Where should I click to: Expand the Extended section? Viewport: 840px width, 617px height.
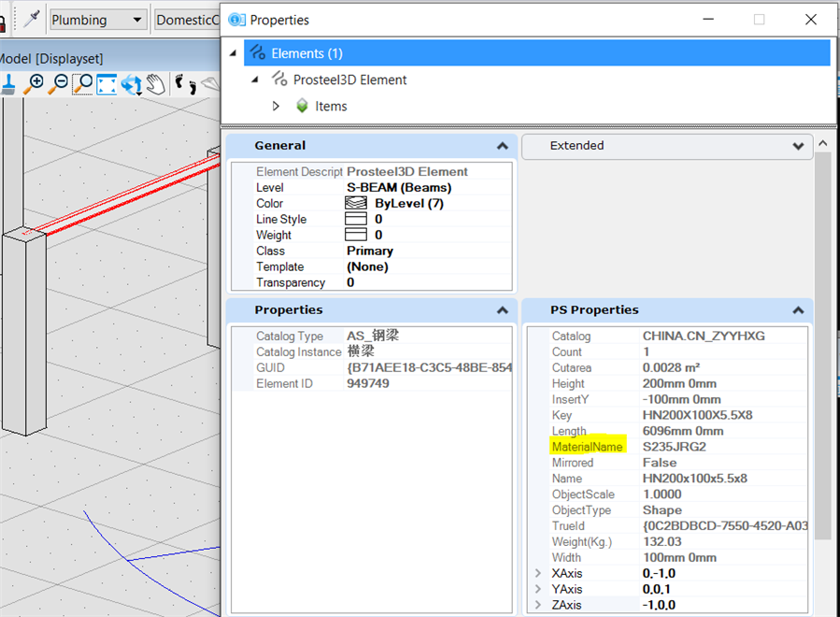click(x=798, y=146)
